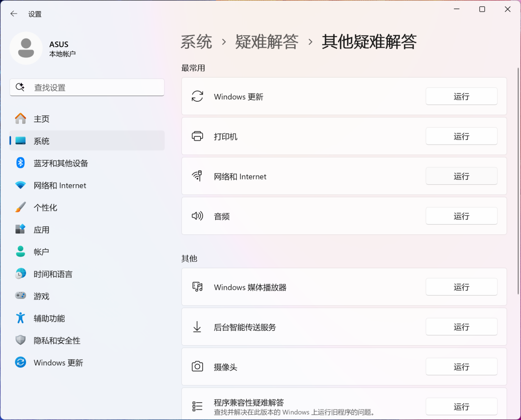Click the Gaming controller icon
This screenshot has height=420, width=521.
(x=20, y=296)
